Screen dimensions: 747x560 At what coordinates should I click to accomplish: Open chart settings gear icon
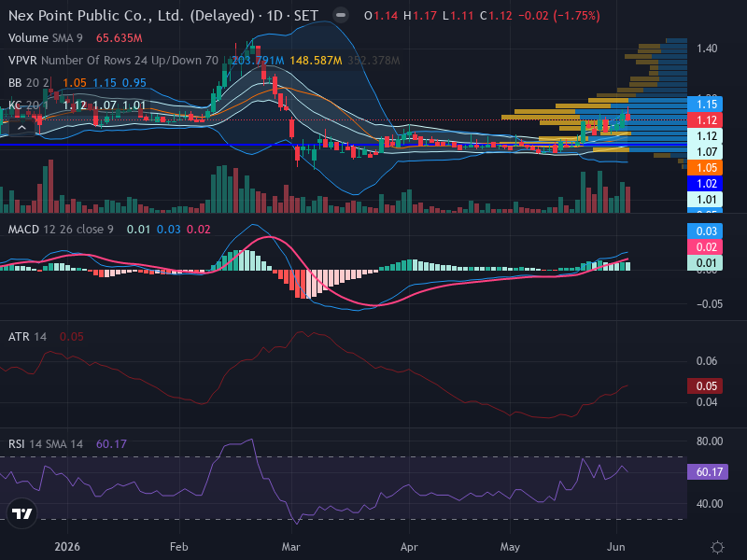point(717,547)
